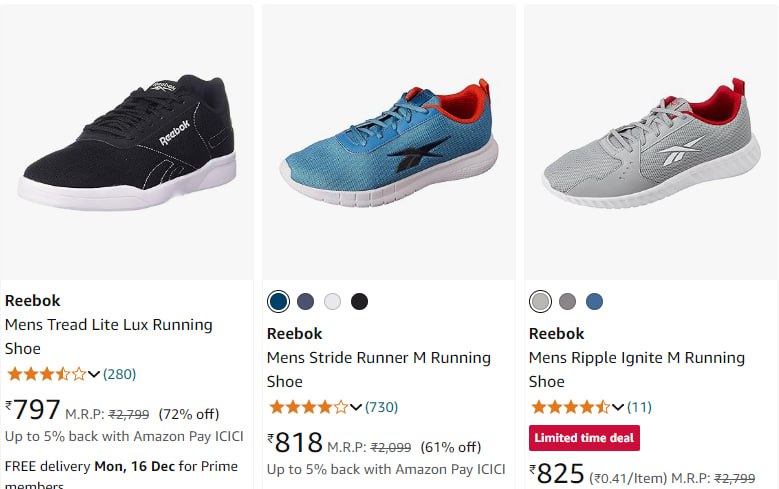The height and width of the screenshot is (489, 779).
Task: View the 730 reviews for Stride Runner
Action: point(382,407)
